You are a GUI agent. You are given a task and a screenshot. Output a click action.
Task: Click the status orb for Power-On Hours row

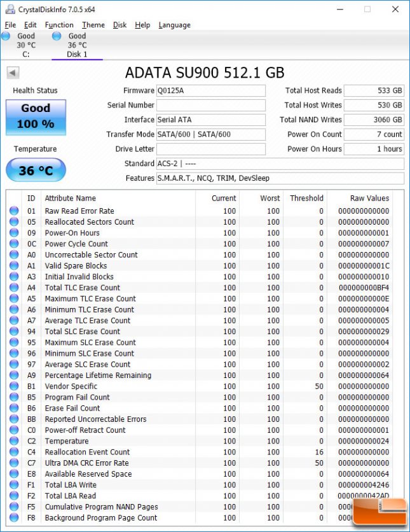[x=14, y=233]
